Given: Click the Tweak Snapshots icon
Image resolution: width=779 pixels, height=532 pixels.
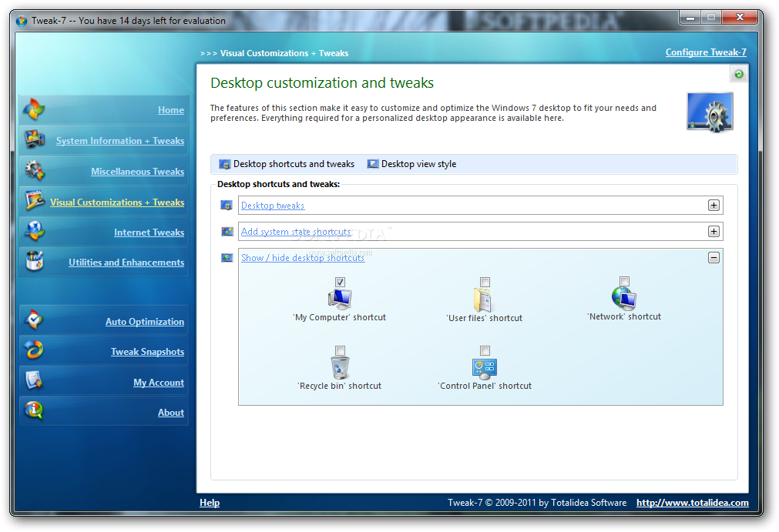Looking at the screenshot, I should tap(34, 350).
